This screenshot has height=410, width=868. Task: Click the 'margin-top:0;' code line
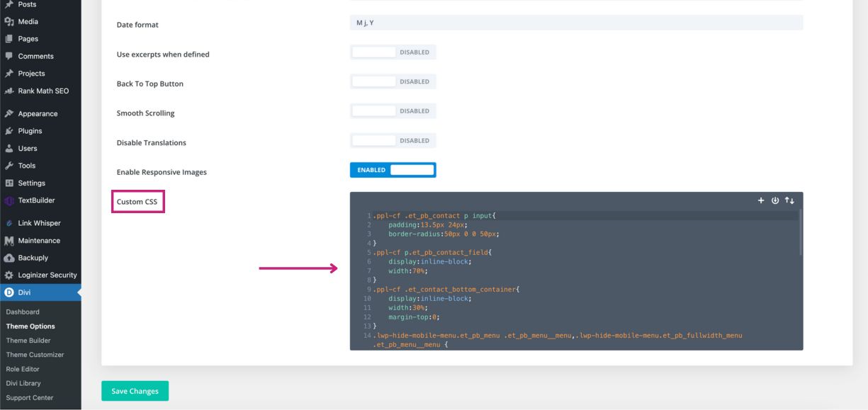(x=414, y=317)
